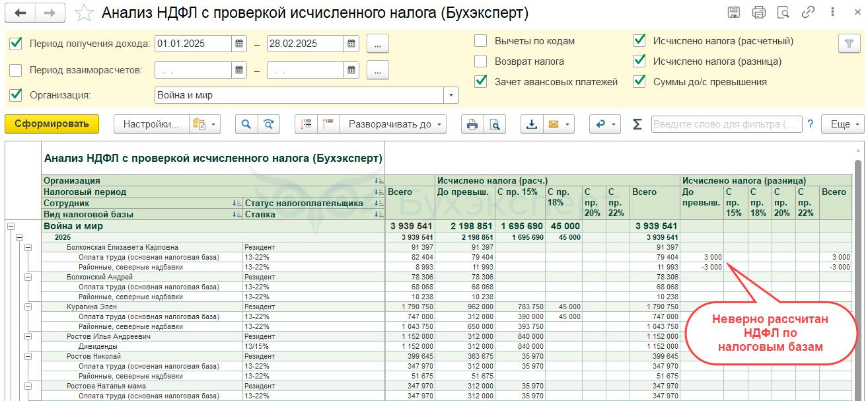This screenshot has width=868, height=401.
Task: Enable the 'Вычеты по кодам' checkbox
Action: click(480, 41)
